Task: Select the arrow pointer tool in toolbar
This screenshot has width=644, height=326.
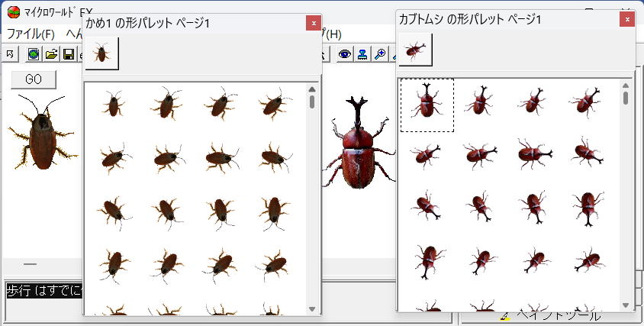Action: pyautogui.click(x=11, y=54)
